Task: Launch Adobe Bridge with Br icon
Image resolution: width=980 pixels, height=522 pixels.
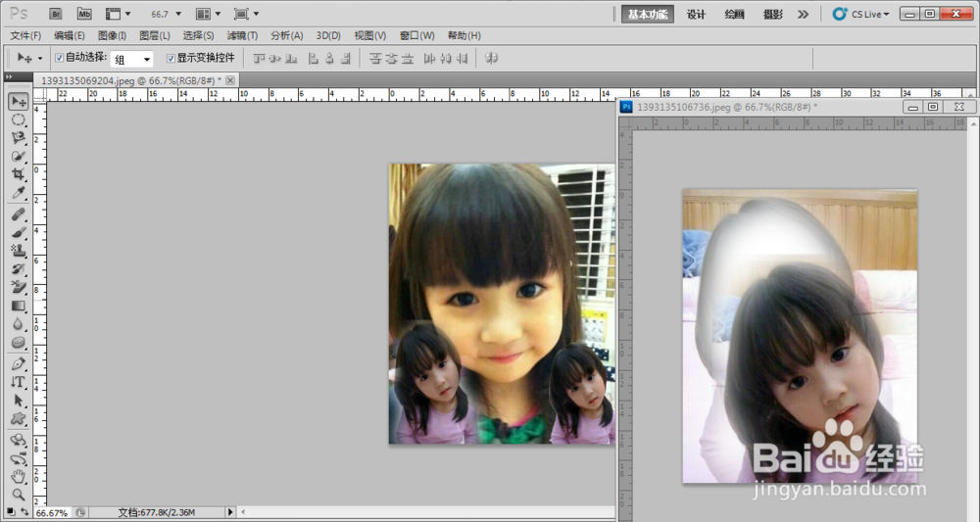Action: pyautogui.click(x=56, y=14)
